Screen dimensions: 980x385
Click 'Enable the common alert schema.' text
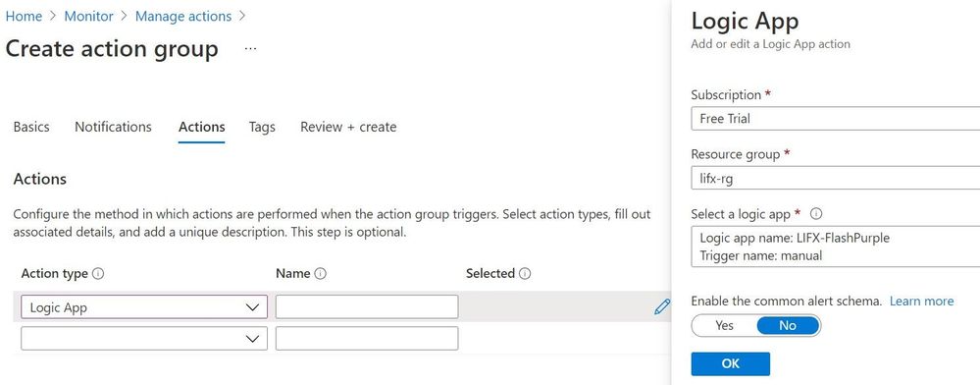coord(786,302)
